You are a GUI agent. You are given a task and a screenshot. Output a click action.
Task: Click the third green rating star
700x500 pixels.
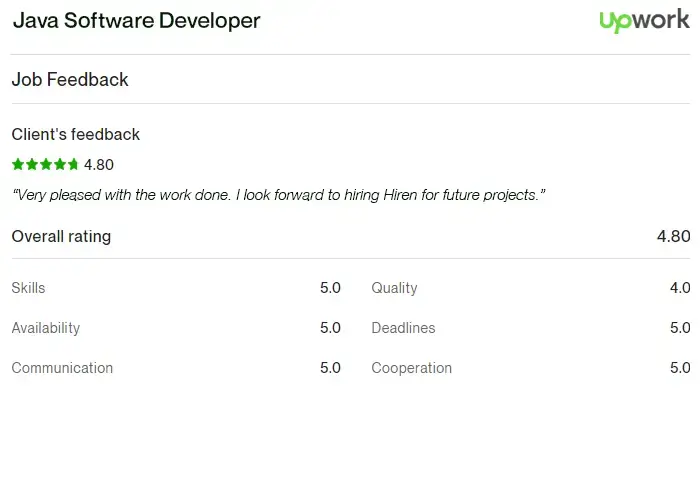pos(46,164)
